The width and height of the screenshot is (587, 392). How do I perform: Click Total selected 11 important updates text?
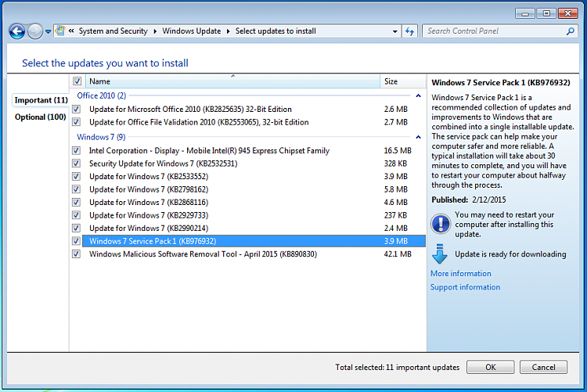[x=397, y=367]
